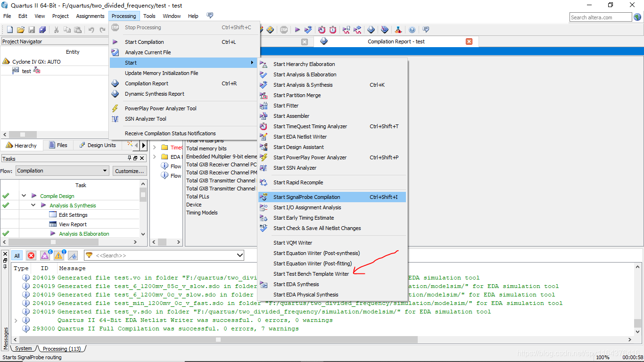Collapse the Compile Design task tree
Image resolution: width=644 pixels, height=362 pixels.
tap(24, 196)
